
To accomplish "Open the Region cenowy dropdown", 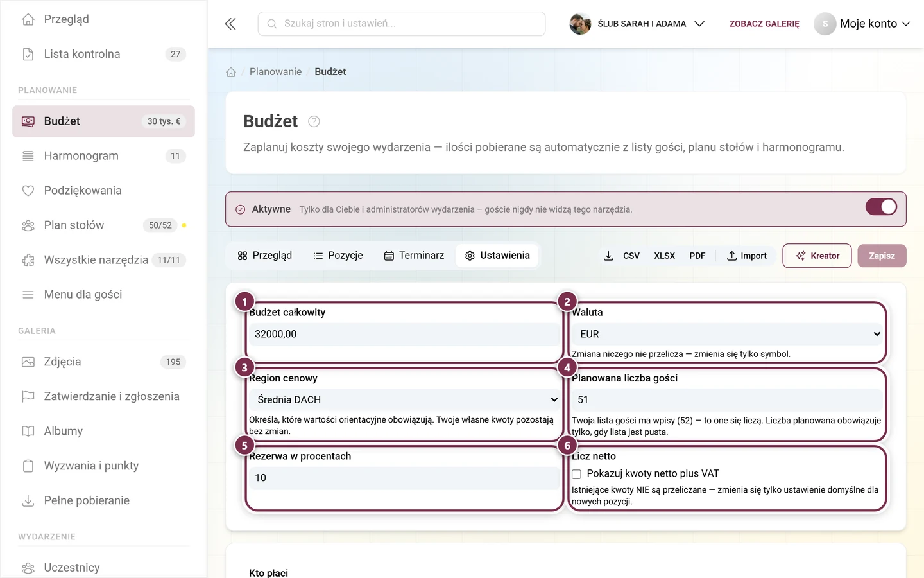I will pyautogui.click(x=404, y=399).
